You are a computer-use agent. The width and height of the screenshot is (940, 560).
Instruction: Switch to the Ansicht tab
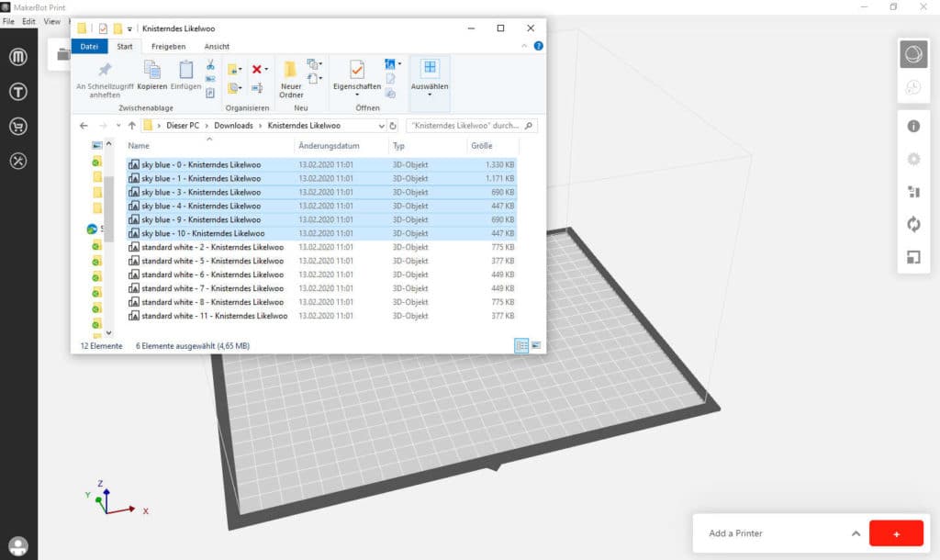[217, 46]
